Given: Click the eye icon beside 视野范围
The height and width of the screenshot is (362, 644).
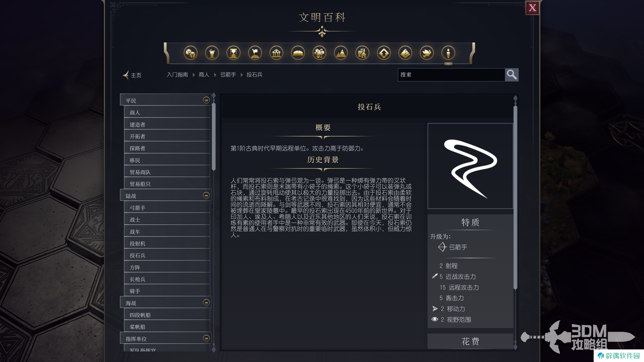Looking at the screenshot, I should [435, 319].
